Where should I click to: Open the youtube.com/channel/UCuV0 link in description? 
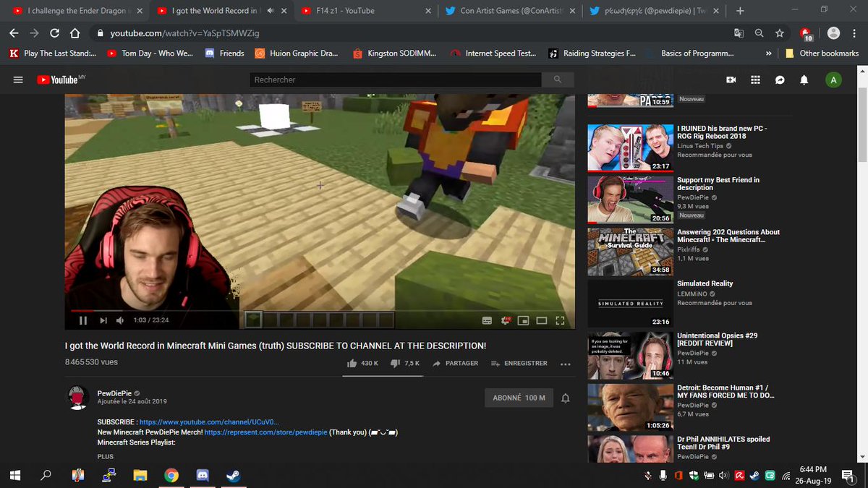tap(209, 421)
